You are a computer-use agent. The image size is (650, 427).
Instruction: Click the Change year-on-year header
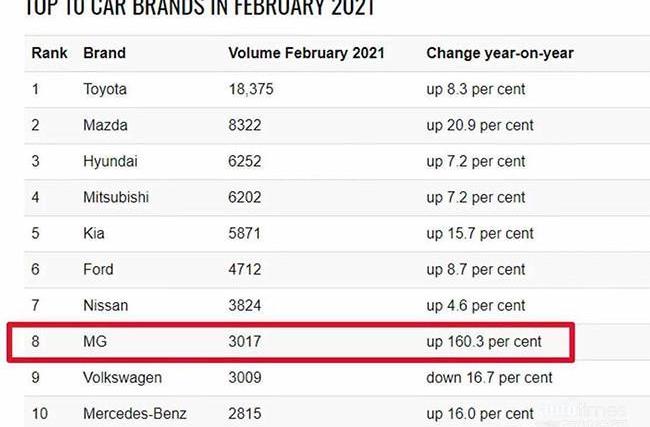point(500,52)
